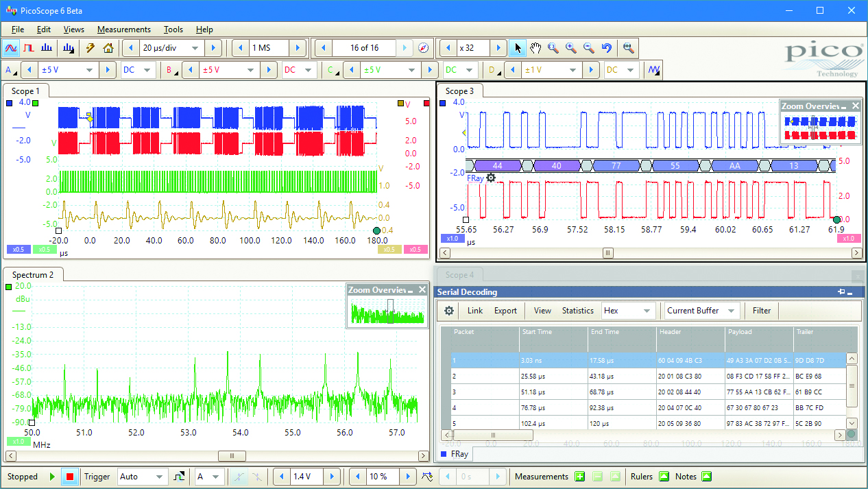Click the red Stop capture button
The height and width of the screenshot is (489, 868).
click(x=69, y=477)
